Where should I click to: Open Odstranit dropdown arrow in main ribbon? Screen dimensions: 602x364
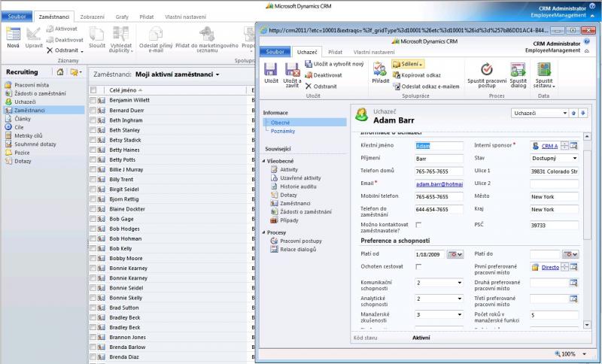click(82, 51)
